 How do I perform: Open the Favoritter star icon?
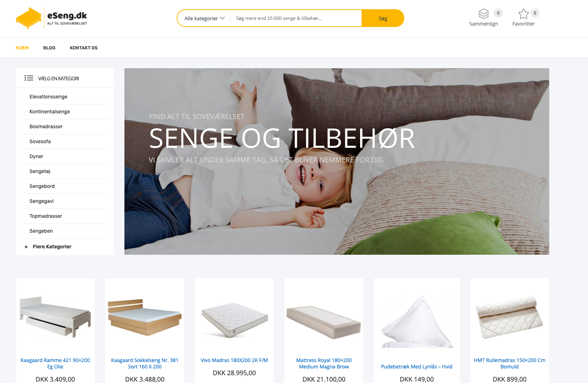coord(523,14)
